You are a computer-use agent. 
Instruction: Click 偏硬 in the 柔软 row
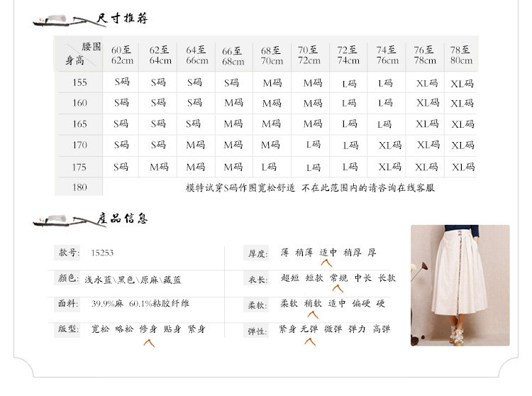(361, 303)
